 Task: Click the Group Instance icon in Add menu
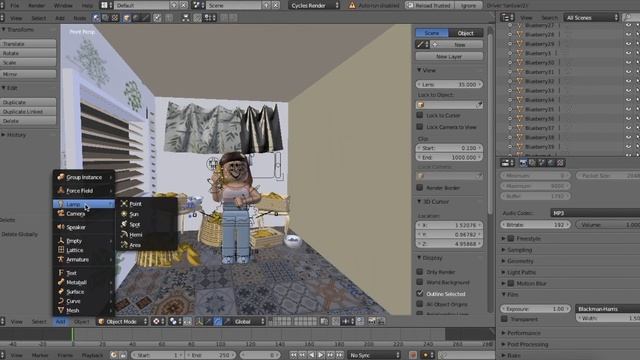click(61, 177)
